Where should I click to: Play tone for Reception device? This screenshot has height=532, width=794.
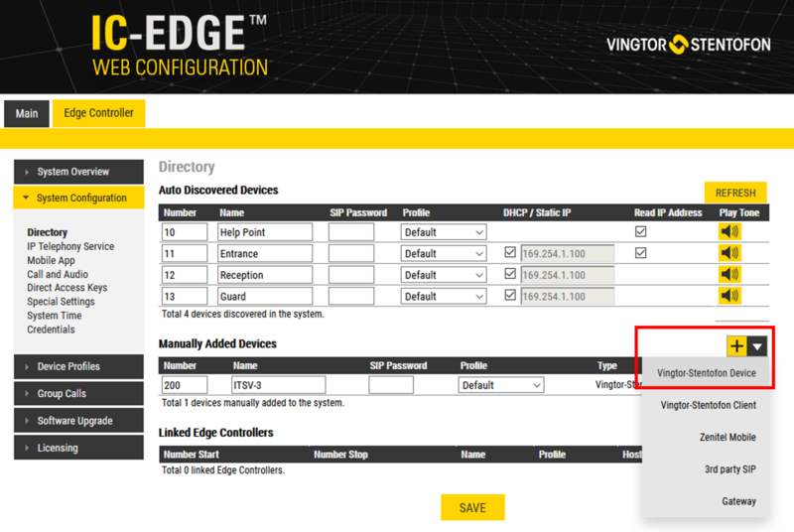pyautogui.click(x=729, y=274)
